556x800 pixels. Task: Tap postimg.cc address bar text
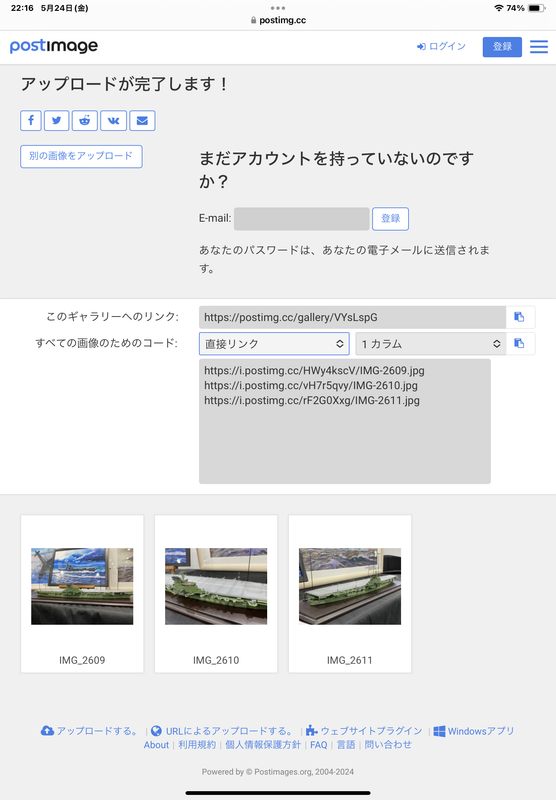pos(283,20)
